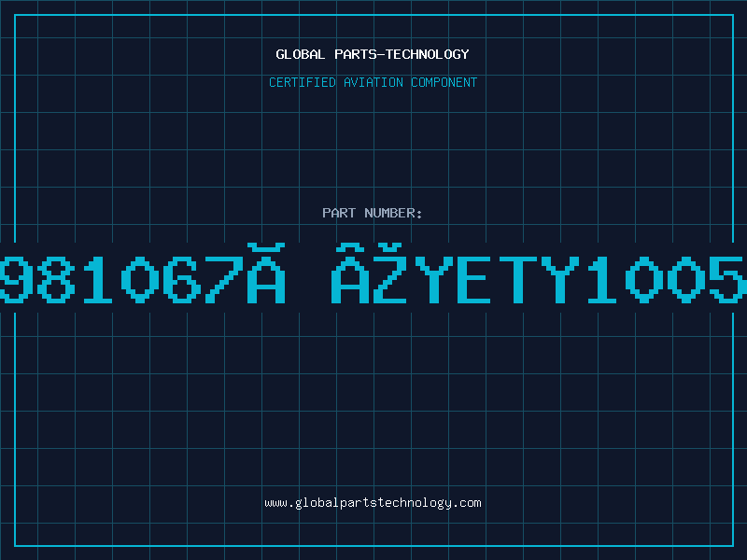The width and height of the screenshot is (747, 560).
Task: Select the CERTIFIED AVIATION COMPONENT subtitle
Action: click(x=373, y=82)
